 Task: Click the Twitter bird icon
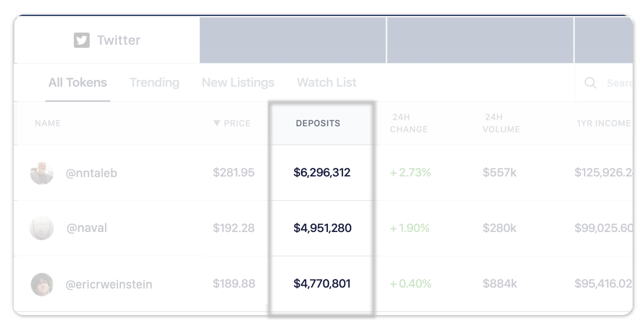82,40
